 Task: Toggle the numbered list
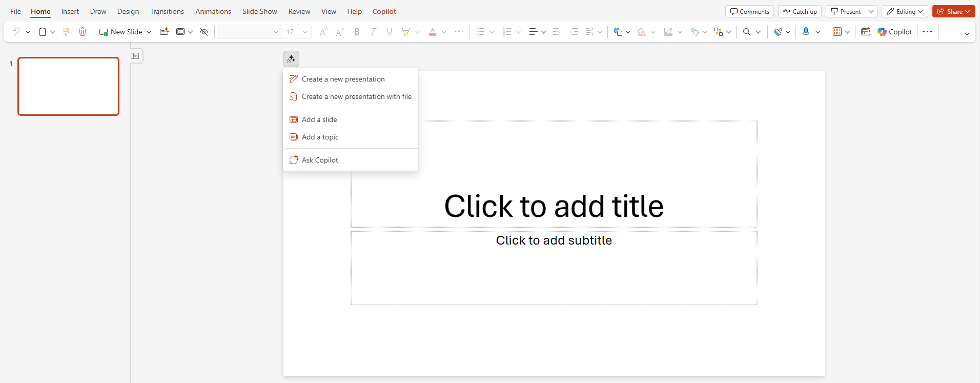507,32
